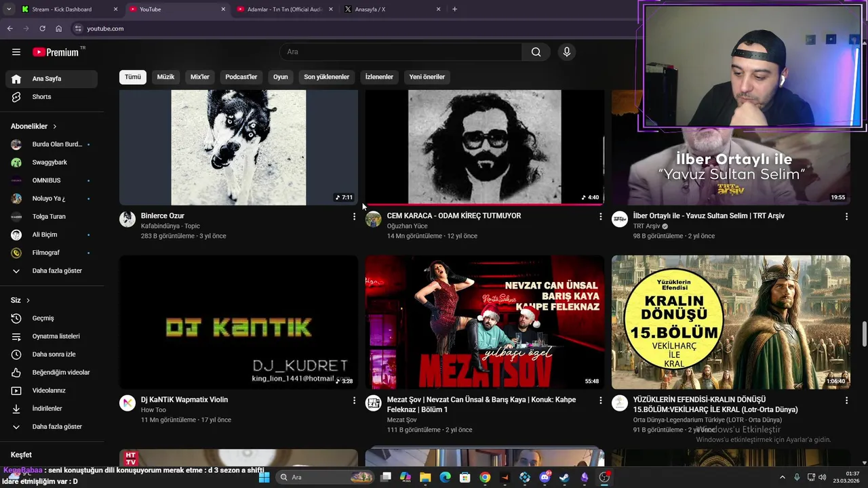Open Beğendiğim videolar list
This screenshot has height=488, width=868.
[52, 372]
